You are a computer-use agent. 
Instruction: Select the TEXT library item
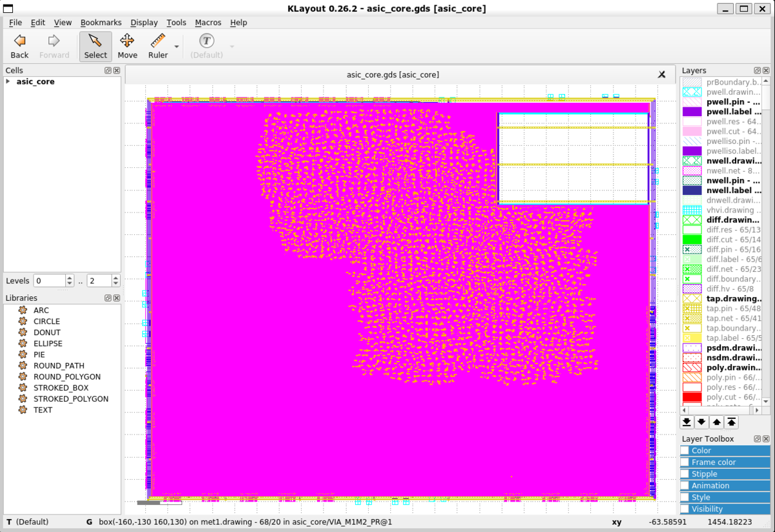[x=43, y=410]
